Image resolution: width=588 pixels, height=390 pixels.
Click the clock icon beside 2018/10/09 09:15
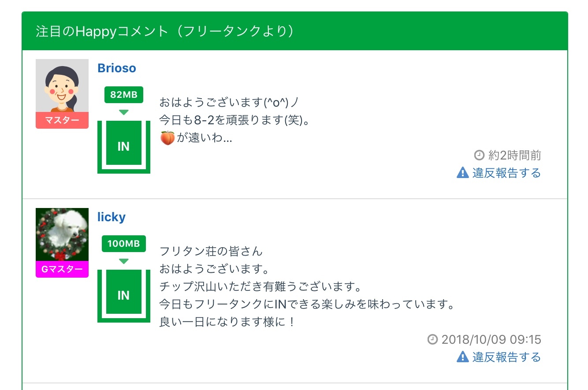point(433,339)
